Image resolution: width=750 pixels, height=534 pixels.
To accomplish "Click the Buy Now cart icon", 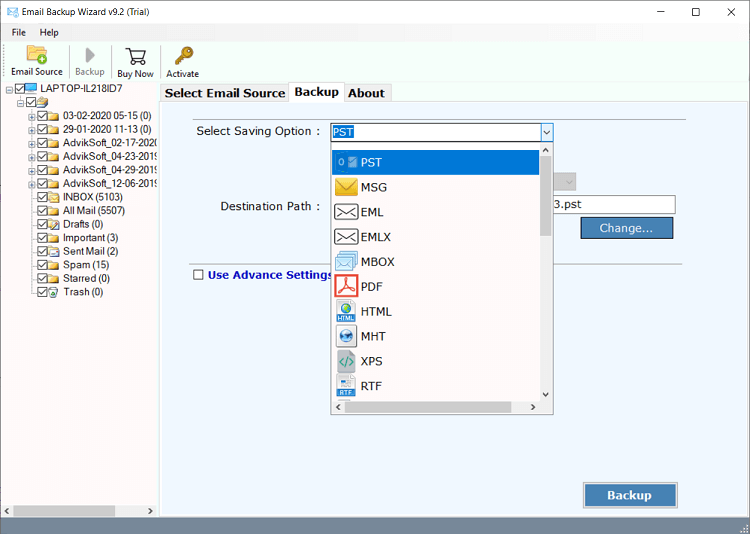I will coord(135,60).
